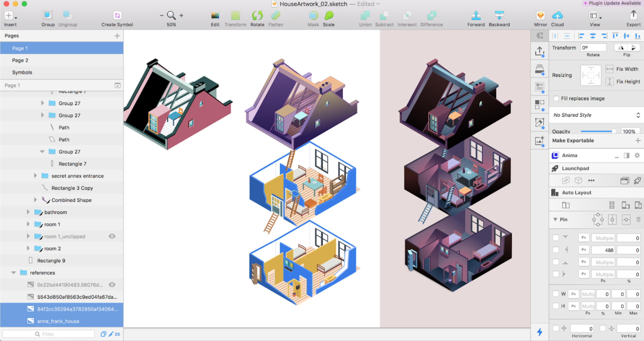Click the Cloud upload icon
The image size is (644, 341).
coord(557,16)
